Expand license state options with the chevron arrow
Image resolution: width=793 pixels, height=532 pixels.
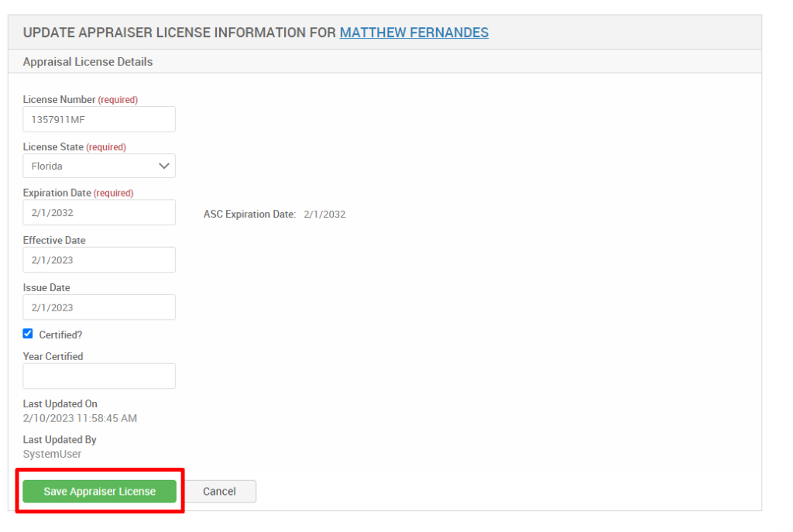[x=163, y=166]
